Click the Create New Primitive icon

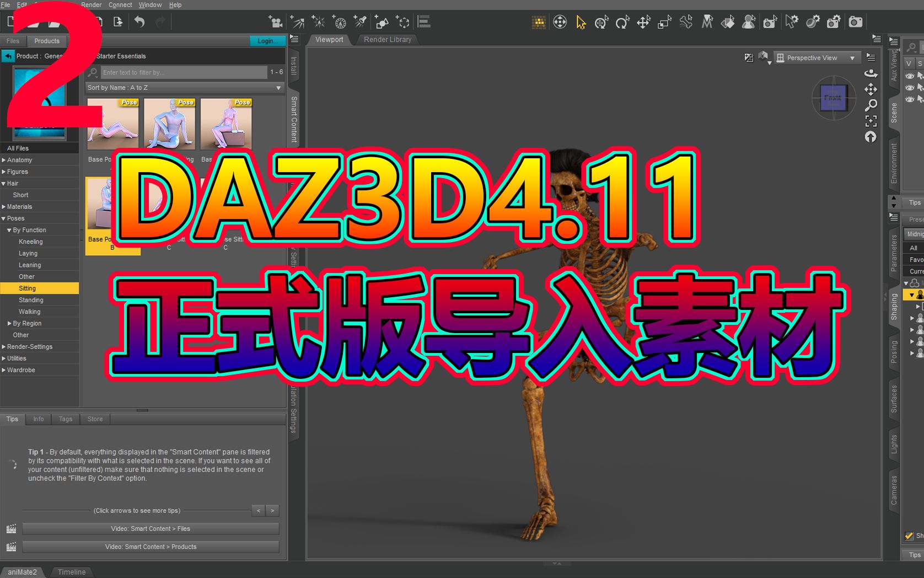(382, 22)
